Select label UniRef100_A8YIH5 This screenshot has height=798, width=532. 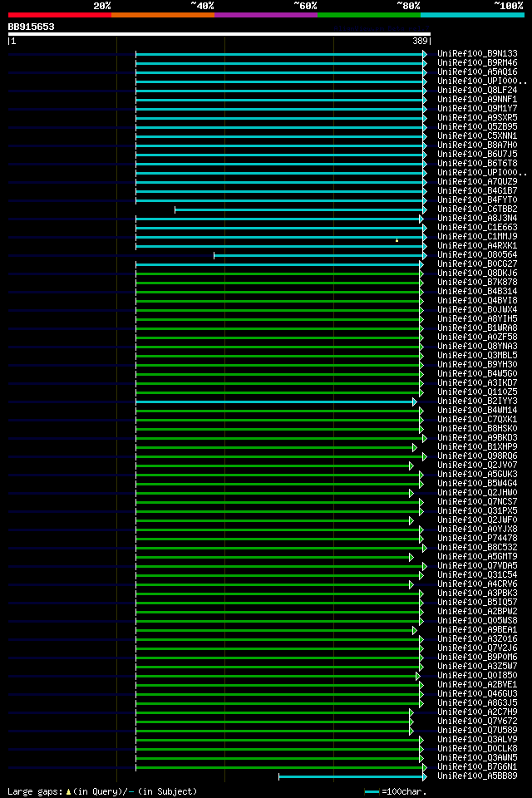[x=477, y=319]
